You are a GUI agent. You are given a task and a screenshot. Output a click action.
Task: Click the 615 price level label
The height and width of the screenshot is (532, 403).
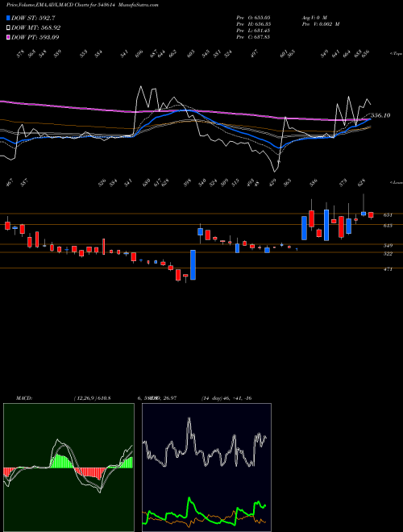click(388, 225)
